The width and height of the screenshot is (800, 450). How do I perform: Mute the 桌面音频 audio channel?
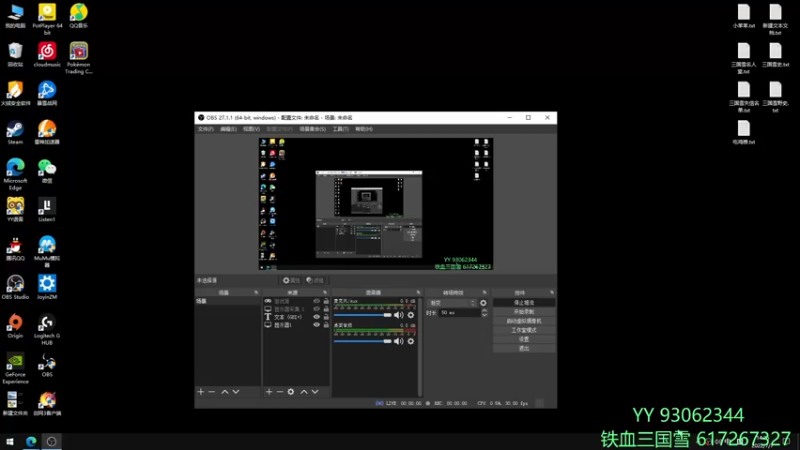(x=398, y=341)
